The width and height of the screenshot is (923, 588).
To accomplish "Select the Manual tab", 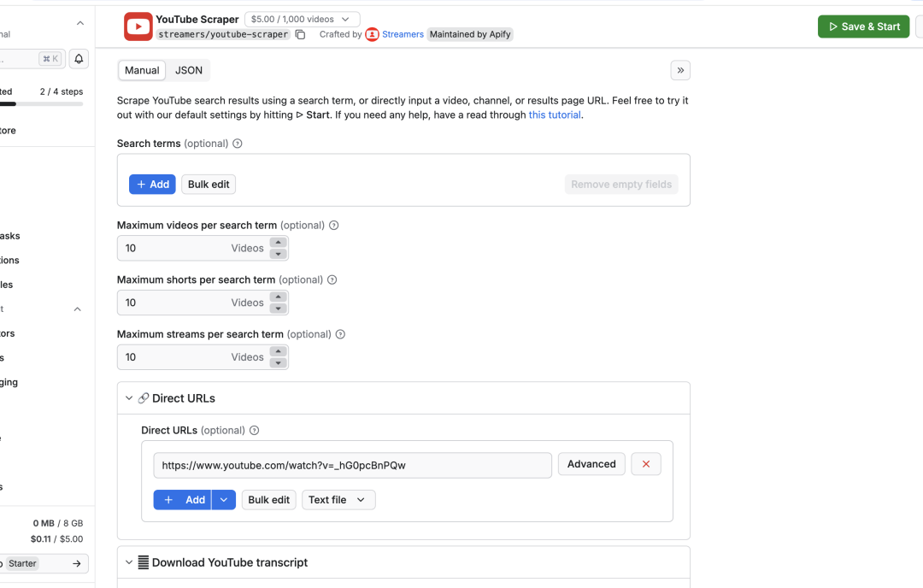I will (x=142, y=70).
